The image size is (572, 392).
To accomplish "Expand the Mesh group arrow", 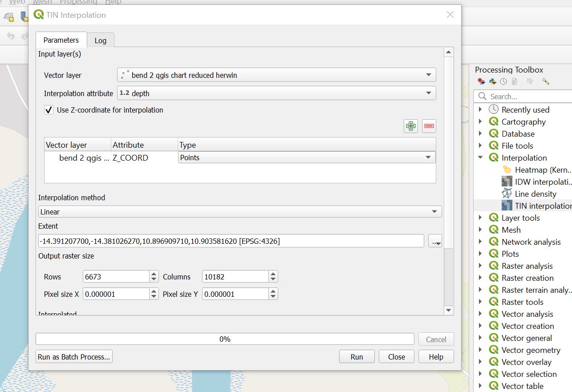I will [x=480, y=230].
